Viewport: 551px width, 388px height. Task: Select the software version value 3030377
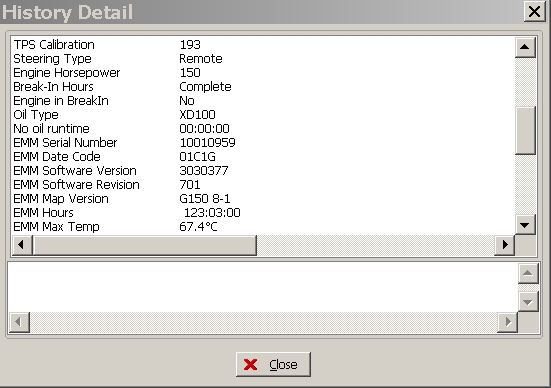[204, 171]
